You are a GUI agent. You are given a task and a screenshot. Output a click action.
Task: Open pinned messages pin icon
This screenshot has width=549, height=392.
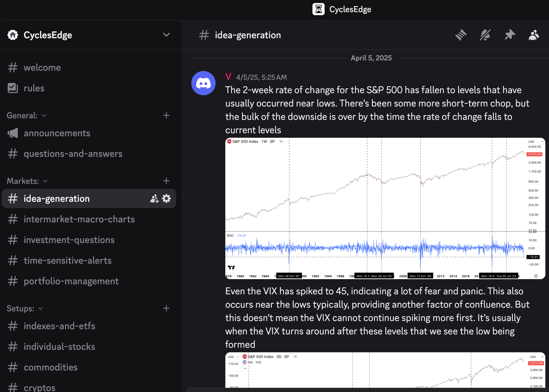point(510,35)
